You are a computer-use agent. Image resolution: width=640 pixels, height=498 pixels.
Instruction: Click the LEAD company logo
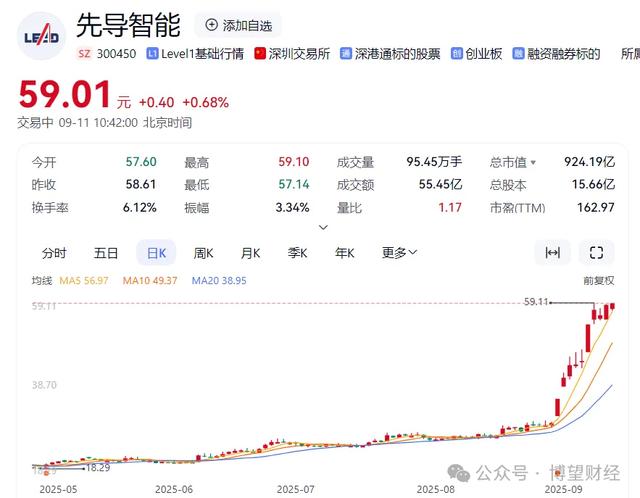pyautogui.click(x=41, y=36)
